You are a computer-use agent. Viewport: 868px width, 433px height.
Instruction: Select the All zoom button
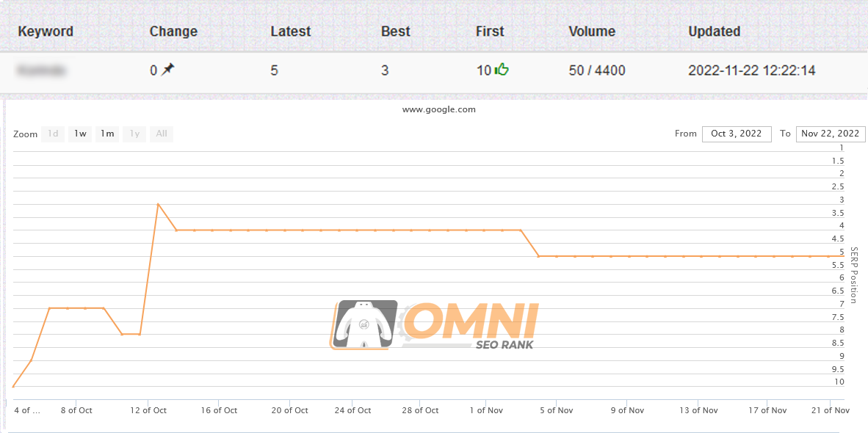click(x=162, y=134)
